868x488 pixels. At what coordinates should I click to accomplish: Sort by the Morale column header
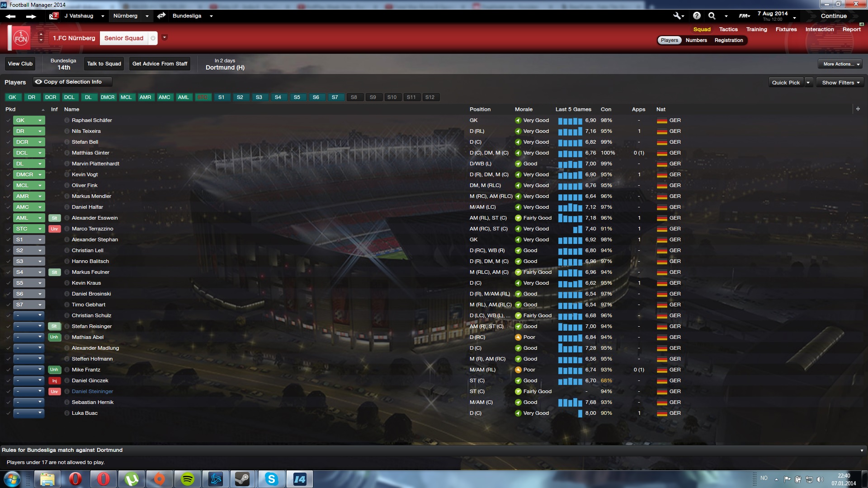(524, 109)
